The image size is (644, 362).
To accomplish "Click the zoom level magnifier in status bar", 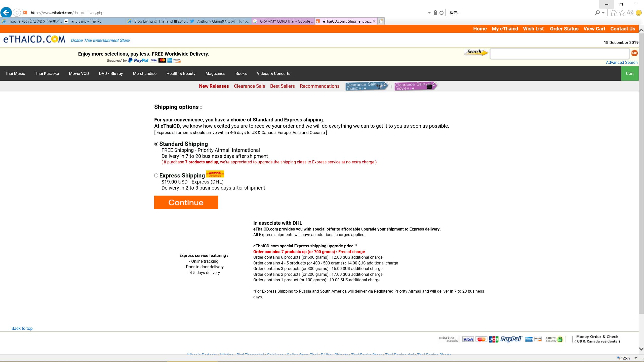I will point(618,358).
